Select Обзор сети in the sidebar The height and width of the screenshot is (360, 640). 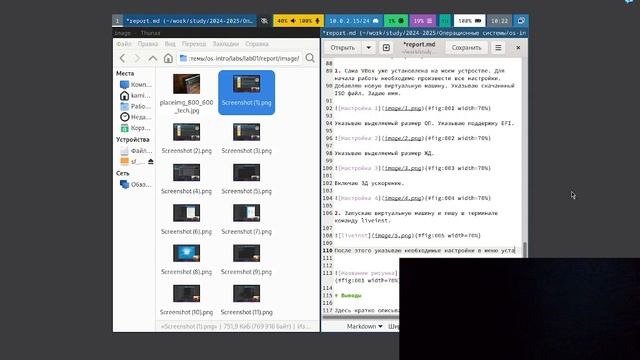(x=136, y=184)
